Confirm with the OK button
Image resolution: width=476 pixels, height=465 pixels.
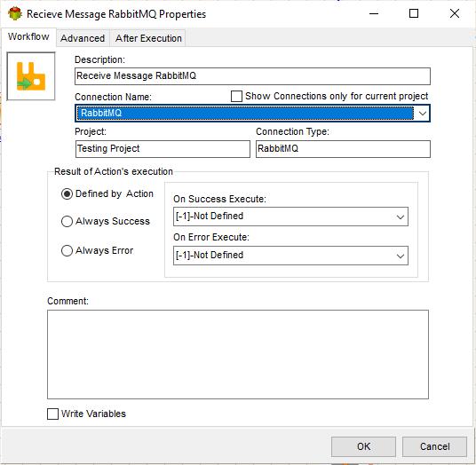363,446
